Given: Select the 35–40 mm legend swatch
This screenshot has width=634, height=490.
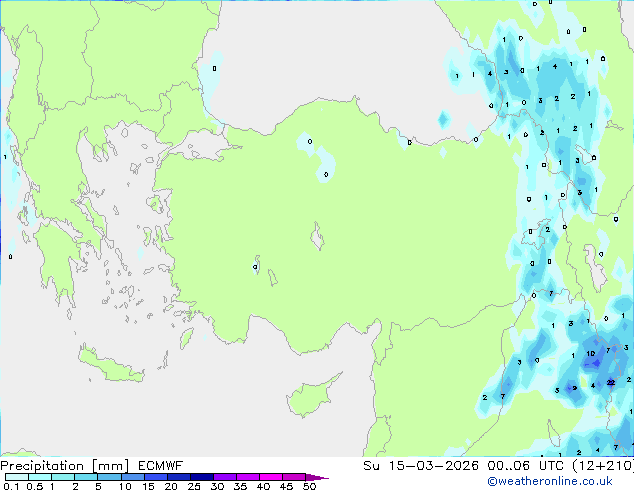Looking at the screenshot, I should click(x=248, y=477).
